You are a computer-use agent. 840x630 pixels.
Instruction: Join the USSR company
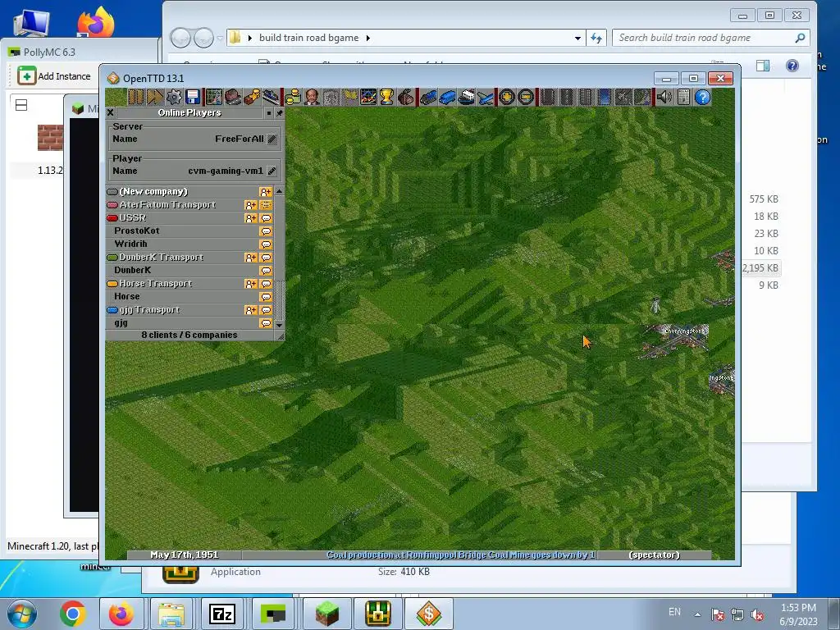251,218
